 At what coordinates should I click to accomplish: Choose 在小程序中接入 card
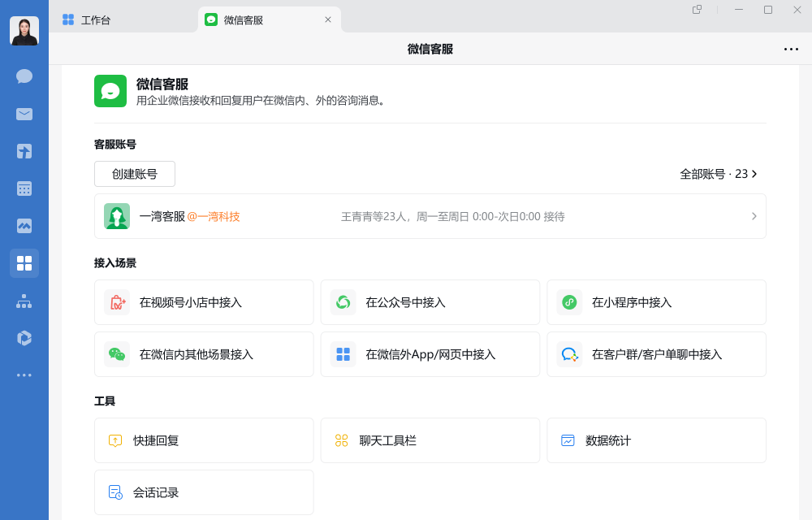656,302
